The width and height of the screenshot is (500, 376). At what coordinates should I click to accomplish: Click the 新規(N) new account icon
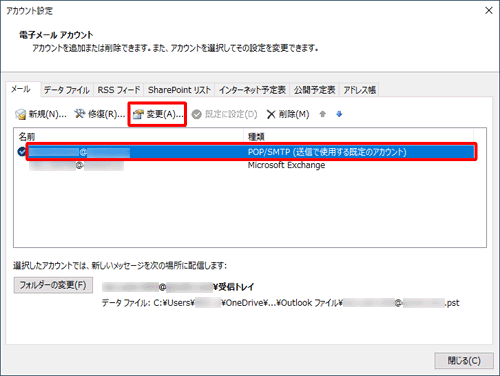pos(20,114)
